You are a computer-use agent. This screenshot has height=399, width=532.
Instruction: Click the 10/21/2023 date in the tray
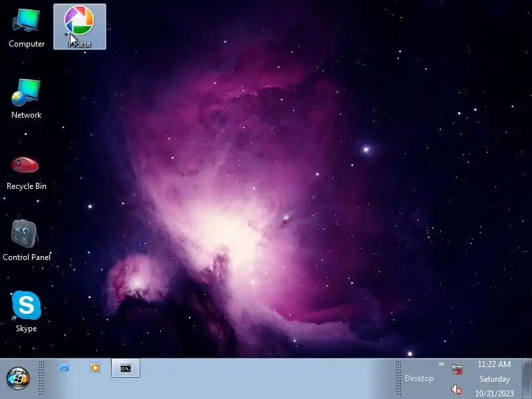click(x=494, y=393)
